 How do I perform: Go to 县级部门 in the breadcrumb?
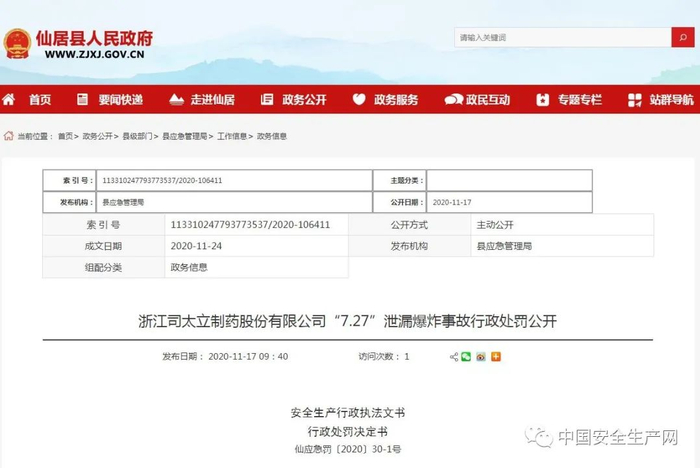pos(138,136)
